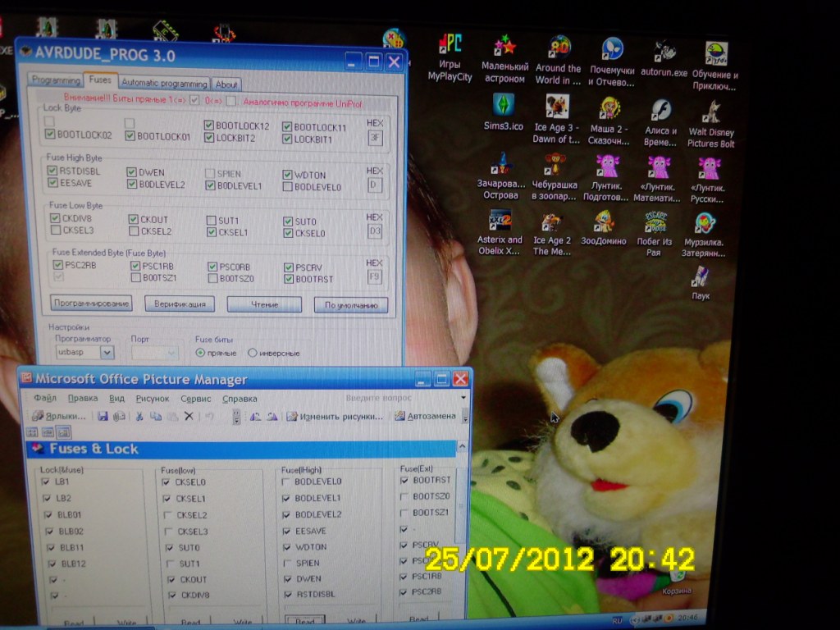The height and width of the screenshot is (630, 840).
Task: Uncheck RSTDISBL in AVRDUDE_PROG Fuse High Byte
Action: coord(52,171)
